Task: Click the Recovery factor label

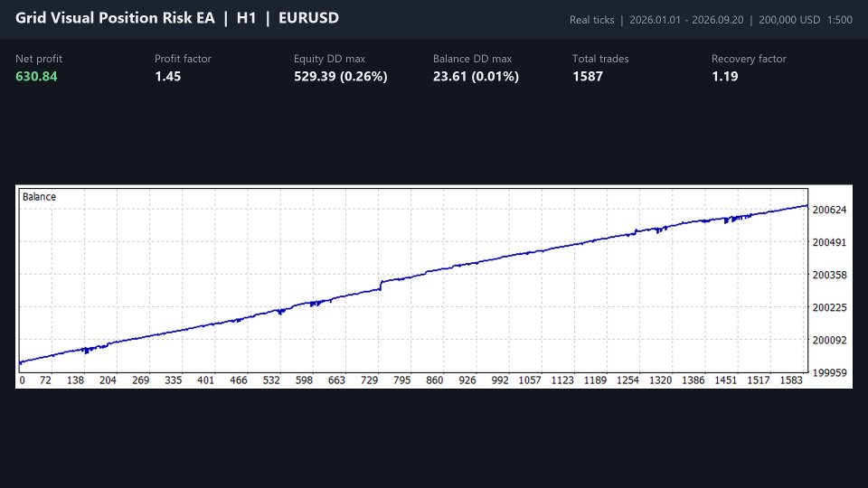Action: (x=749, y=59)
